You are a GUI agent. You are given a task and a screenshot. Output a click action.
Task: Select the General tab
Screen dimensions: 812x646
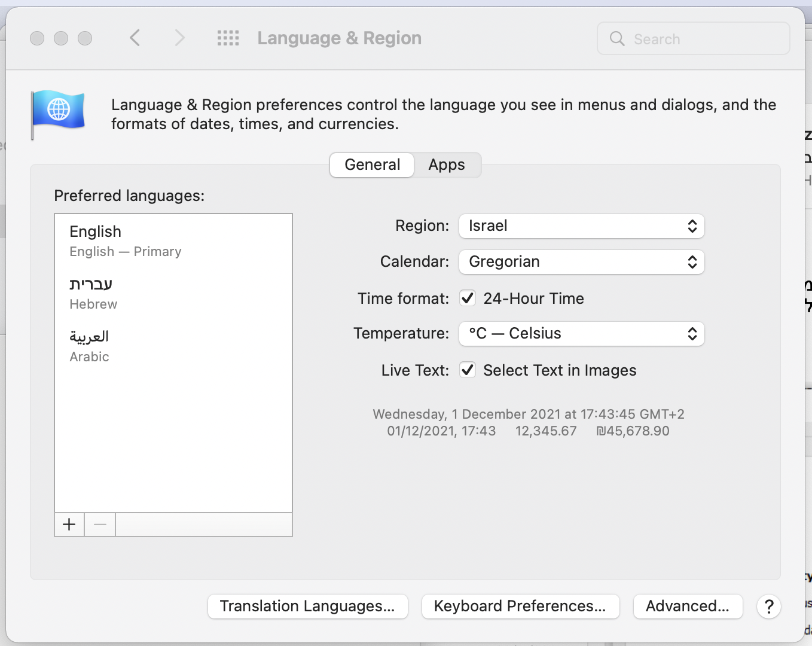(372, 165)
